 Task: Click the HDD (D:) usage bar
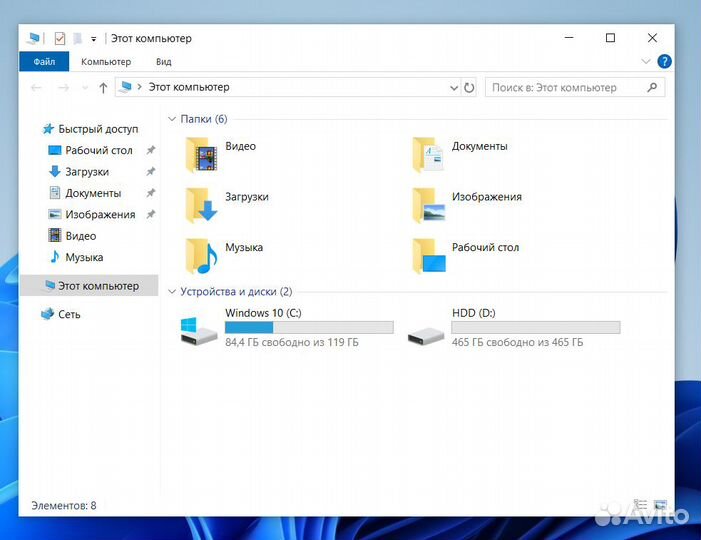point(536,327)
